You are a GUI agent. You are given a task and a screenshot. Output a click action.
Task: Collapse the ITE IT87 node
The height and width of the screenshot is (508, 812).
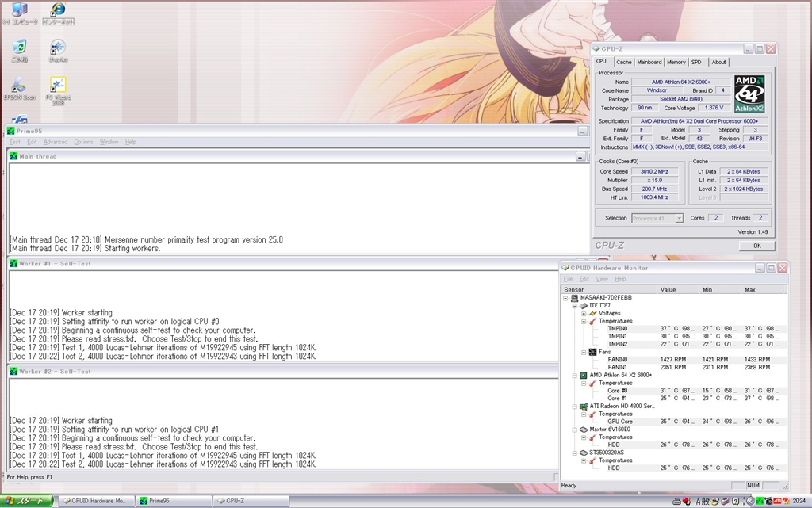pos(575,306)
